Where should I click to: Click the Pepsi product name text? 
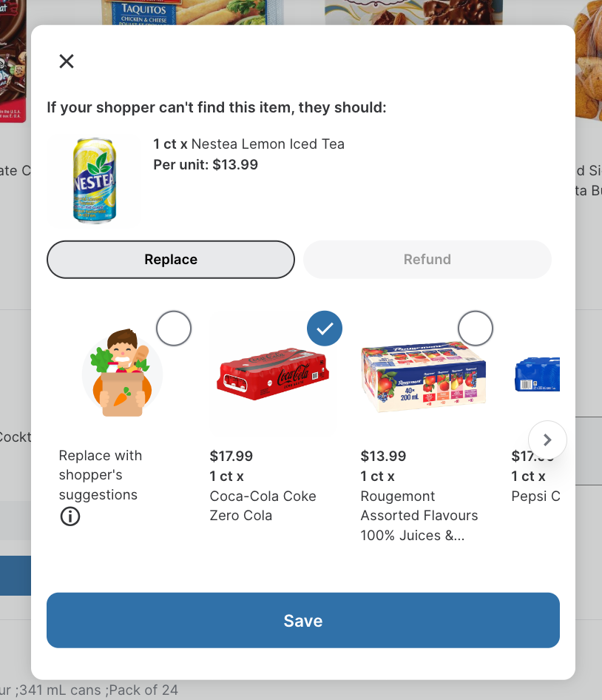pyautogui.click(x=535, y=496)
